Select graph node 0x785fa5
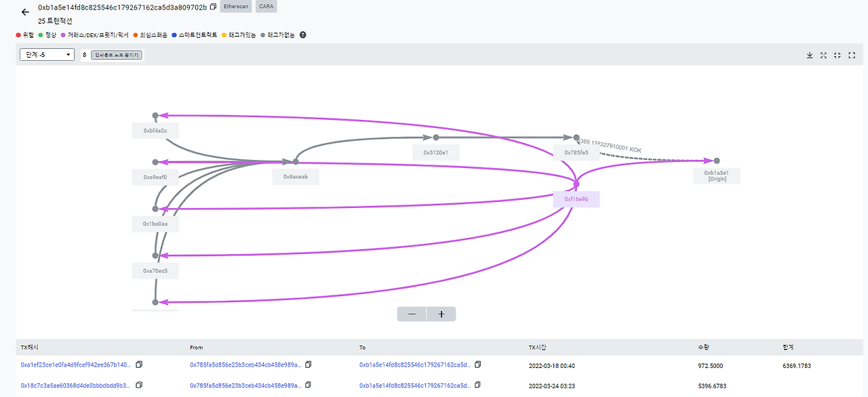This screenshot has width=868, height=397. point(576,152)
